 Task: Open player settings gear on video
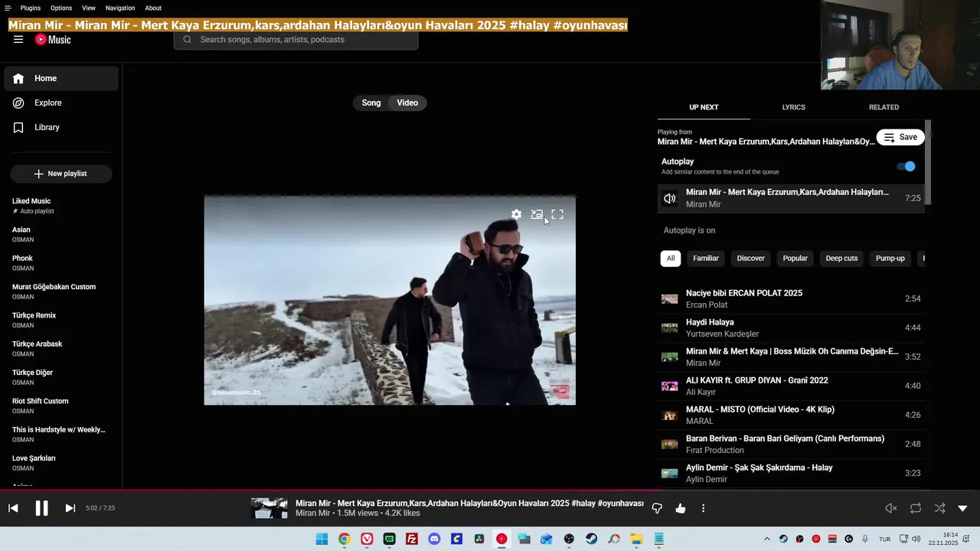517,215
